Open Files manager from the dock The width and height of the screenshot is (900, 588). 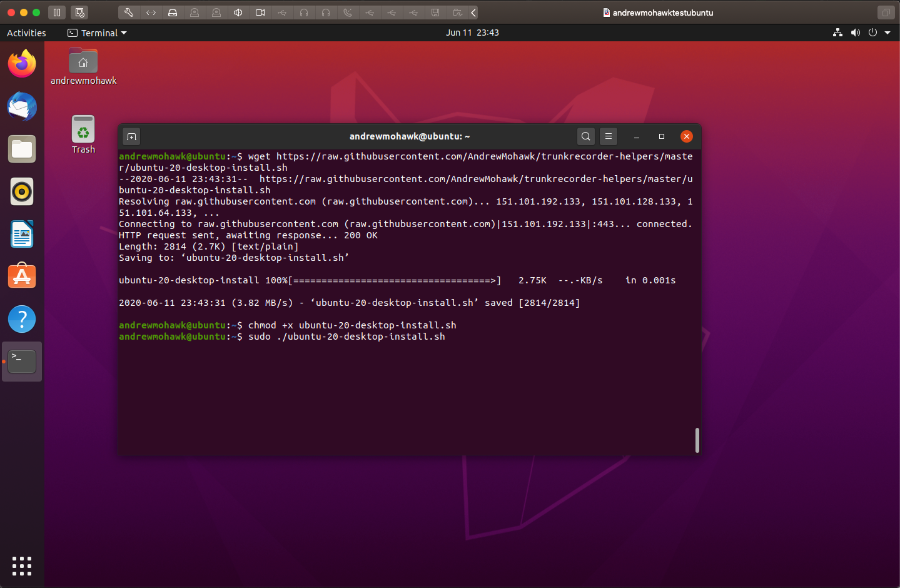click(x=22, y=149)
